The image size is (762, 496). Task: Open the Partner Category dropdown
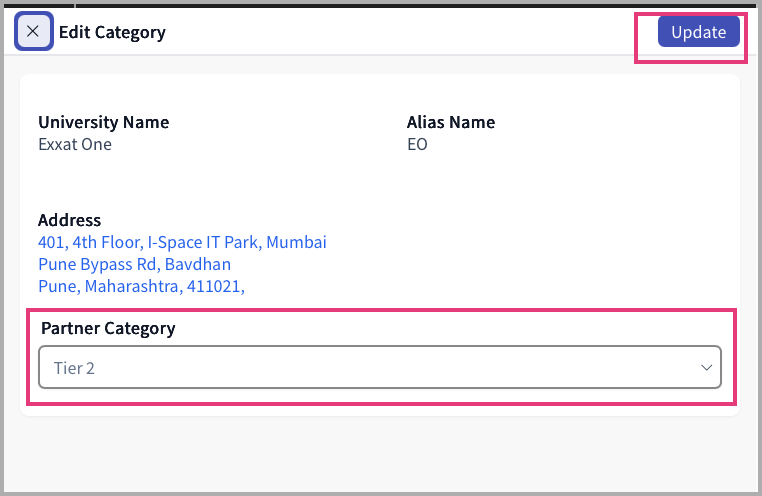[379, 368]
